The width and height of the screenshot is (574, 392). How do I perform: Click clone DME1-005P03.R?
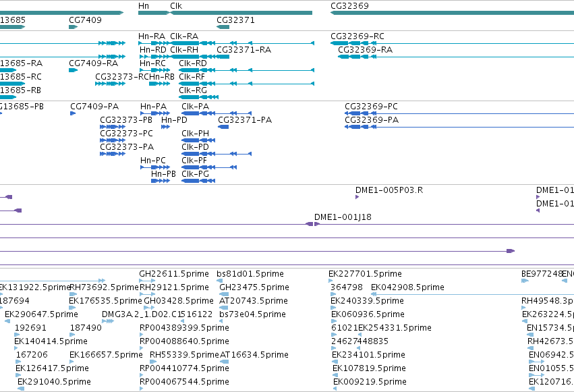(x=389, y=190)
